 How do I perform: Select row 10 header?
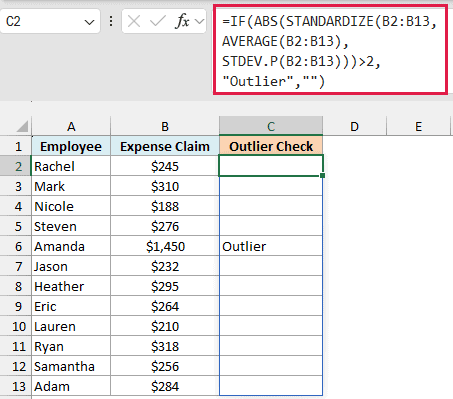coord(16,326)
